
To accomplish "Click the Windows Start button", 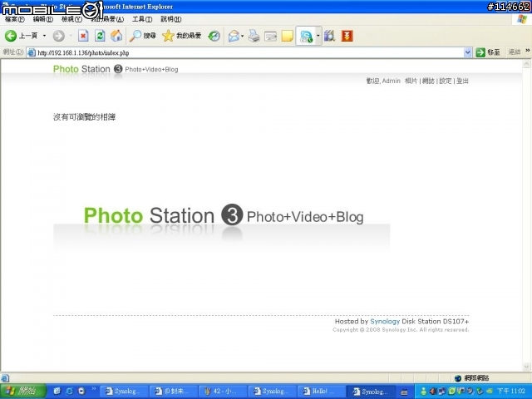I will click(x=22, y=392).
